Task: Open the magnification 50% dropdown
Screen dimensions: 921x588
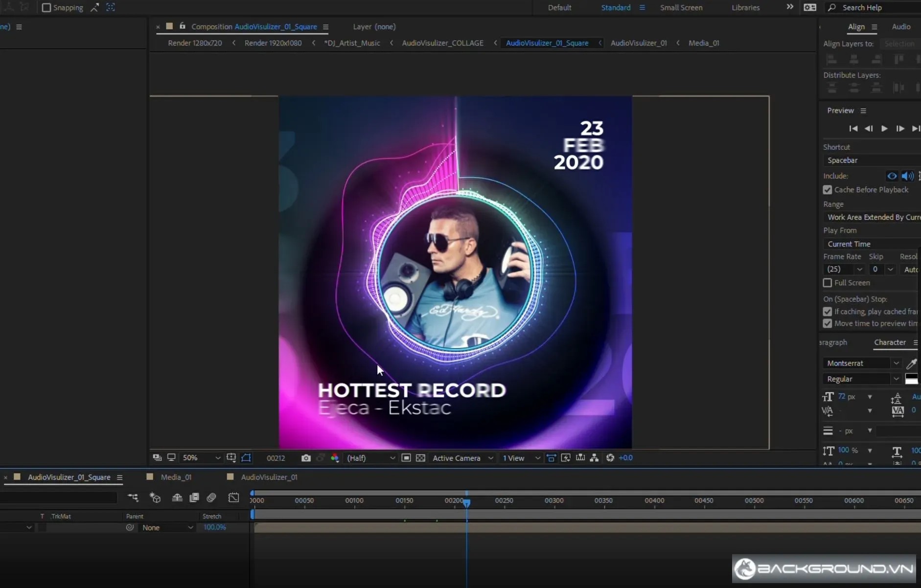Action: [201, 458]
